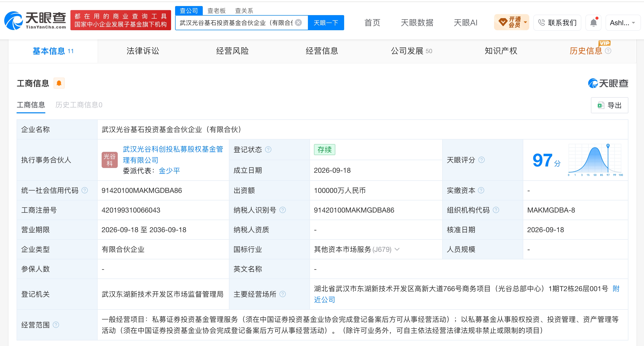The image size is (644, 346).
Task: Open 武汉光谷科创投私募股权基金管理有限公司 link
Action: click(173, 155)
